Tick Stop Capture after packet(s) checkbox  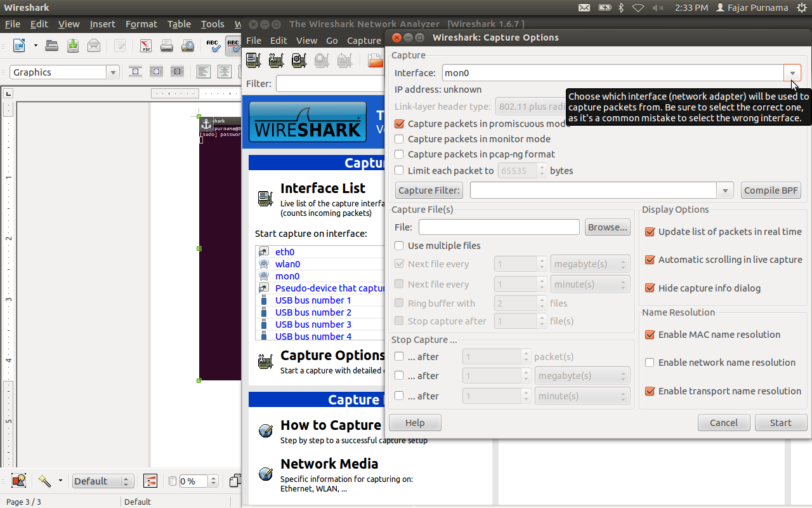(x=399, y=357)
